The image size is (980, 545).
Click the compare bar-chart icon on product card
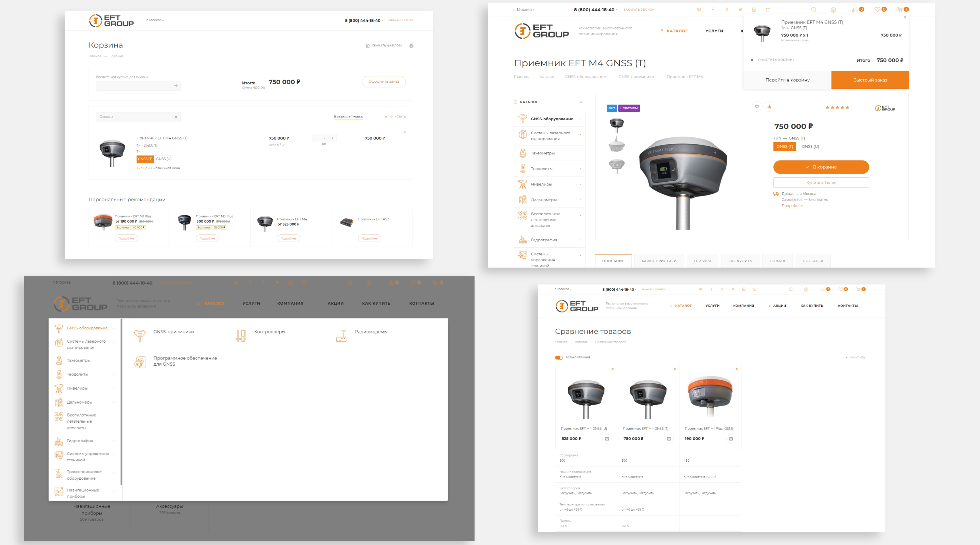pyautogui.click(x=769, y=107)
